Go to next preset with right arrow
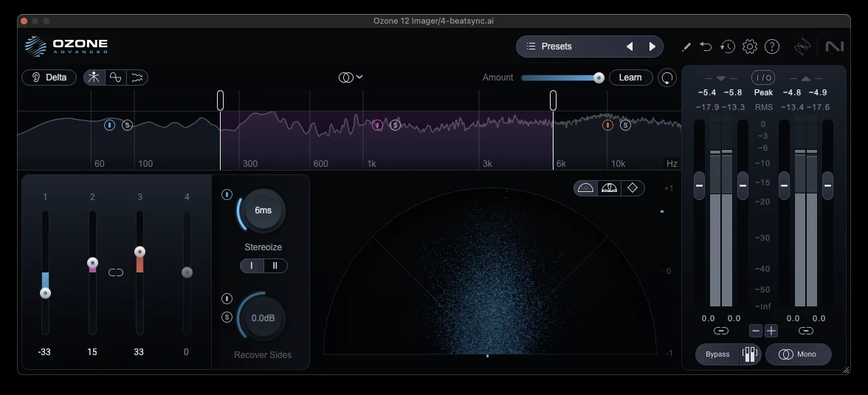 652,47
